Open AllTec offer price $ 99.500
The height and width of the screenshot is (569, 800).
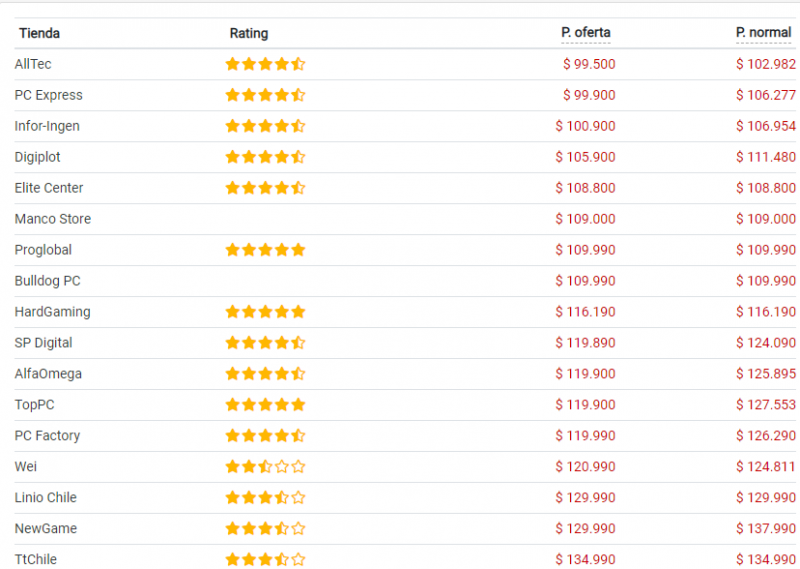click(x=589, y=64)
